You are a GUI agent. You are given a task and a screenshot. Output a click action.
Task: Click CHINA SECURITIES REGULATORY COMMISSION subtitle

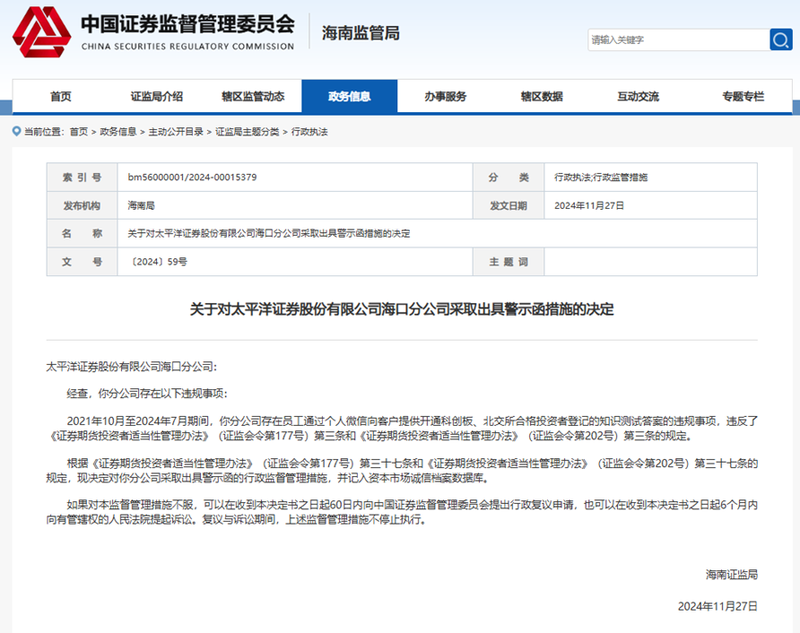pyautogui.click(x=188, y=46)
